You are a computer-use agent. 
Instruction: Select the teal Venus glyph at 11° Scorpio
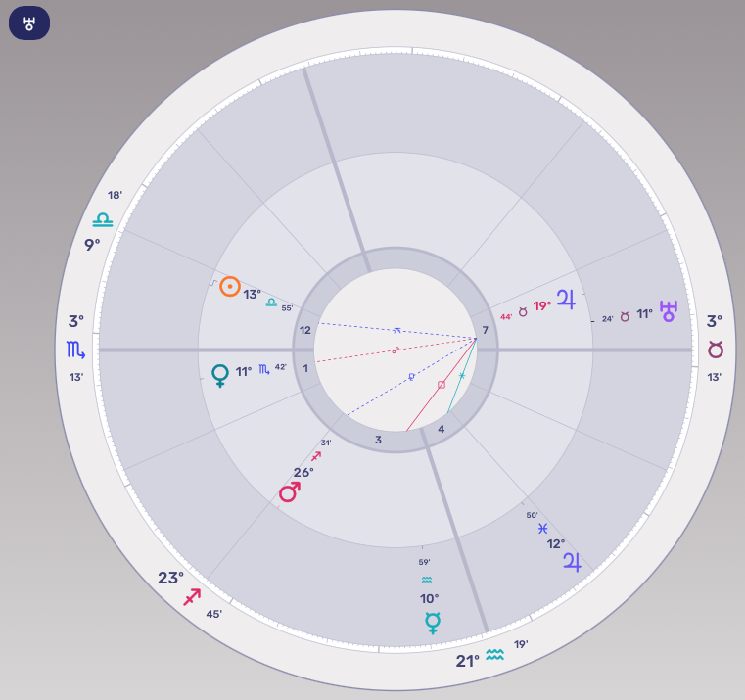tap(220, 374)
